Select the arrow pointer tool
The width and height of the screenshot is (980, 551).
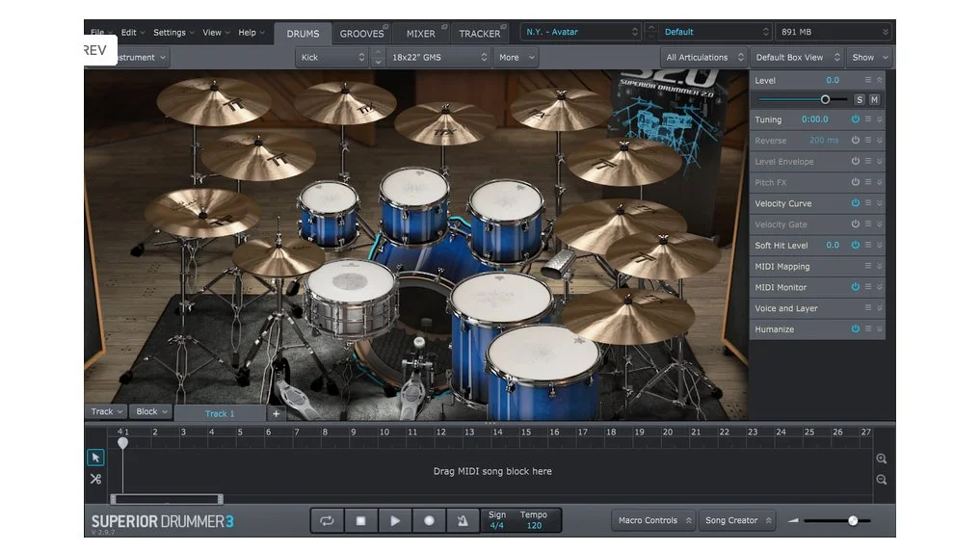tap(95, 458)
